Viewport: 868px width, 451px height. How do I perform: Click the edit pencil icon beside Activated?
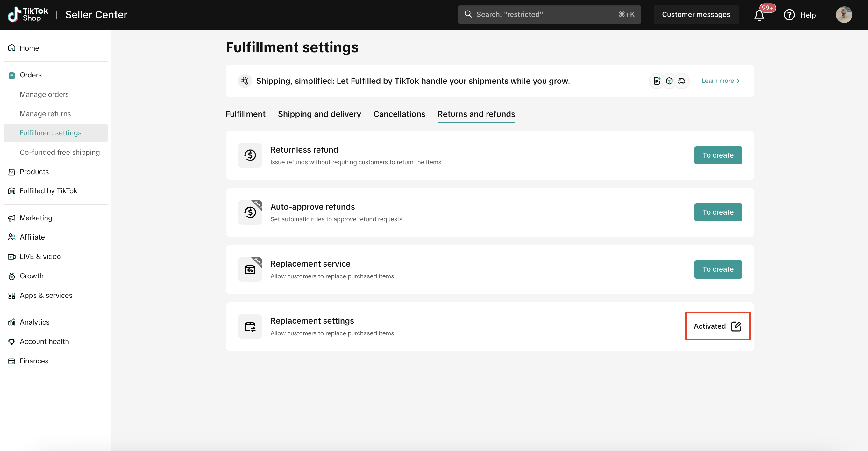click(x=736, y=326)
